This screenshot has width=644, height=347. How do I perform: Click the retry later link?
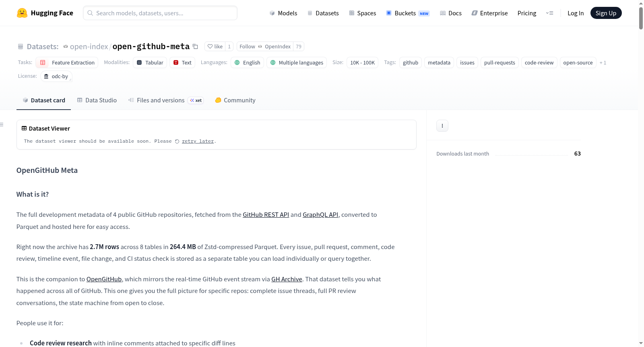coord(198,141)
